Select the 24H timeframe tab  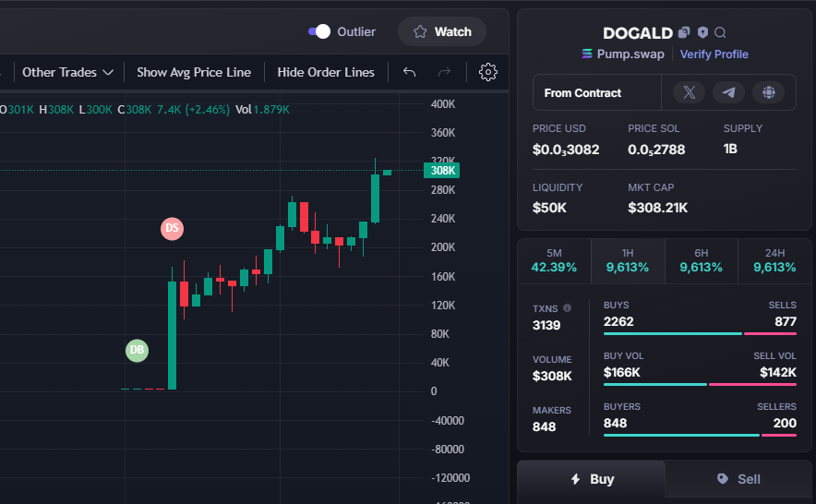(774, 261)
